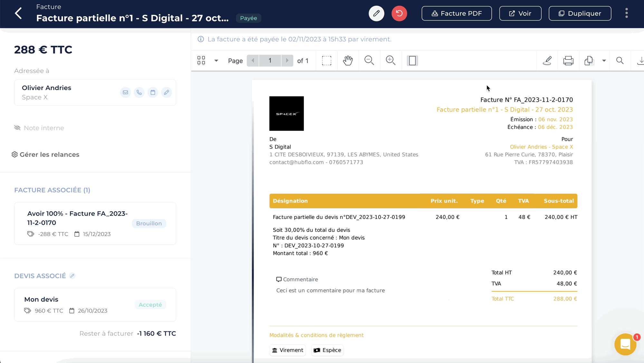Toggle fit page view
The width and height of the screenshot is (644, 363).
pyautogui.click(x=412, y=61)
